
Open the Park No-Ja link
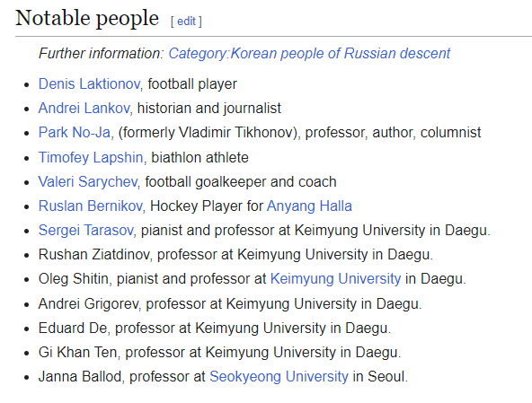[75, 132]
